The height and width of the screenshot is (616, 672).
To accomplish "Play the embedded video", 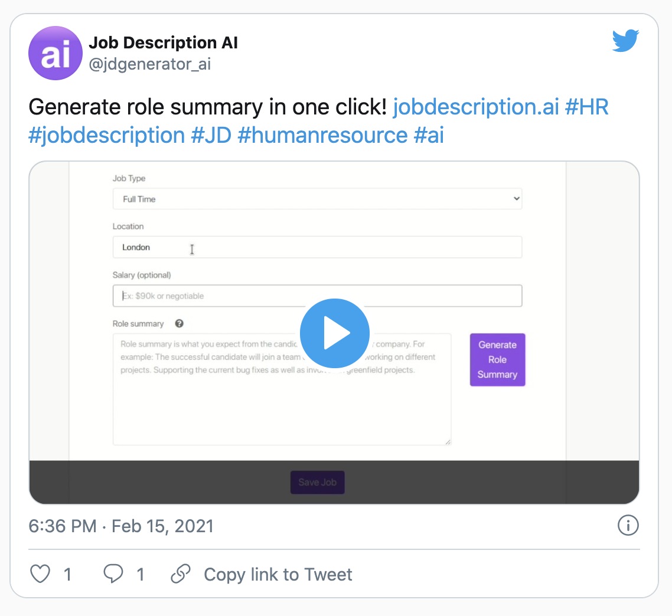I will (x=334, y=333).
